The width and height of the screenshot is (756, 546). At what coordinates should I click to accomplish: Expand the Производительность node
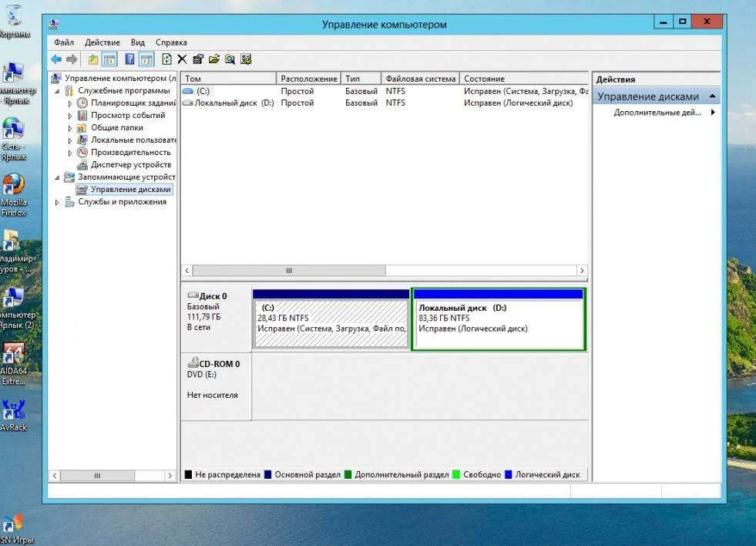pos(70,153)
